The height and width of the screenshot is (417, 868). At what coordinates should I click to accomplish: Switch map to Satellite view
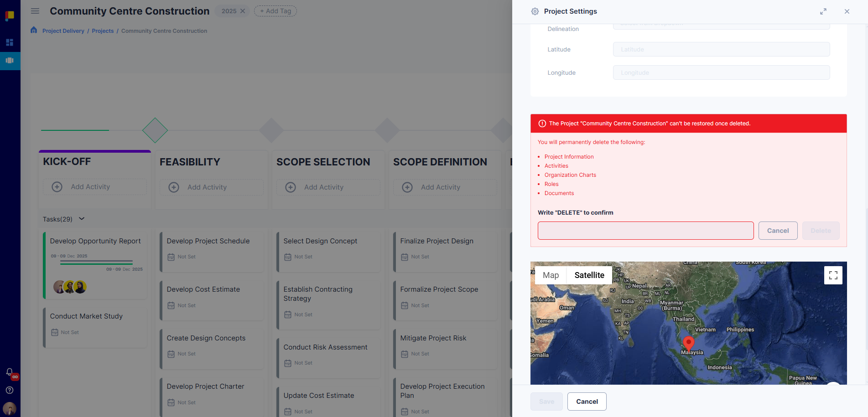(589, 275)
